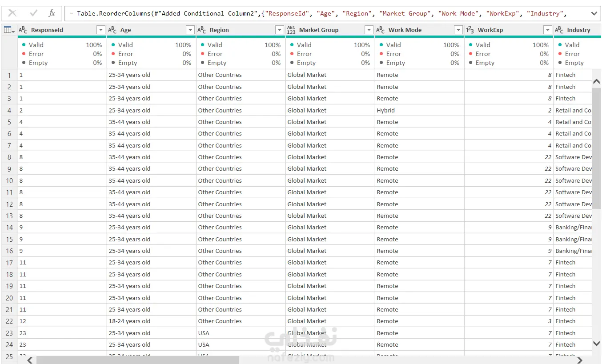This screenshot has width=602, height=364.
Task: Click the fx function icon
Action: [52, 13]
